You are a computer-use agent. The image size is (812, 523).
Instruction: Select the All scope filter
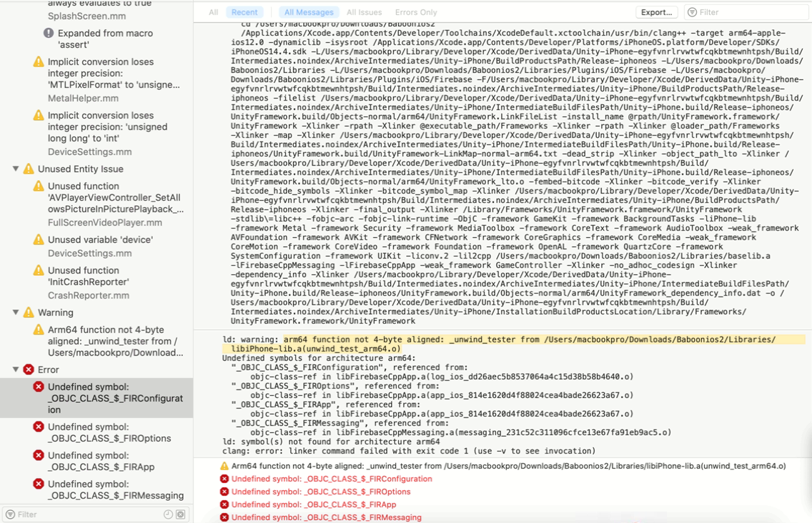[x=213, y=12]
